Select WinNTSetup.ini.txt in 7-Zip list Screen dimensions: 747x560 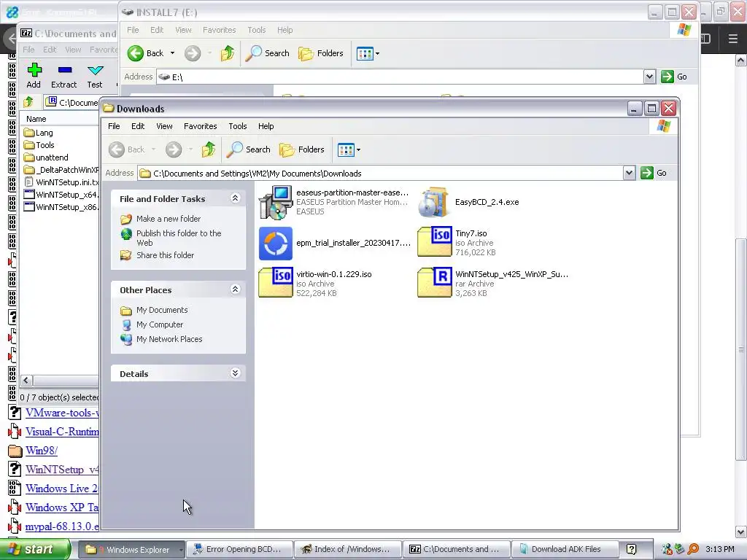click(x=61, y=182)
